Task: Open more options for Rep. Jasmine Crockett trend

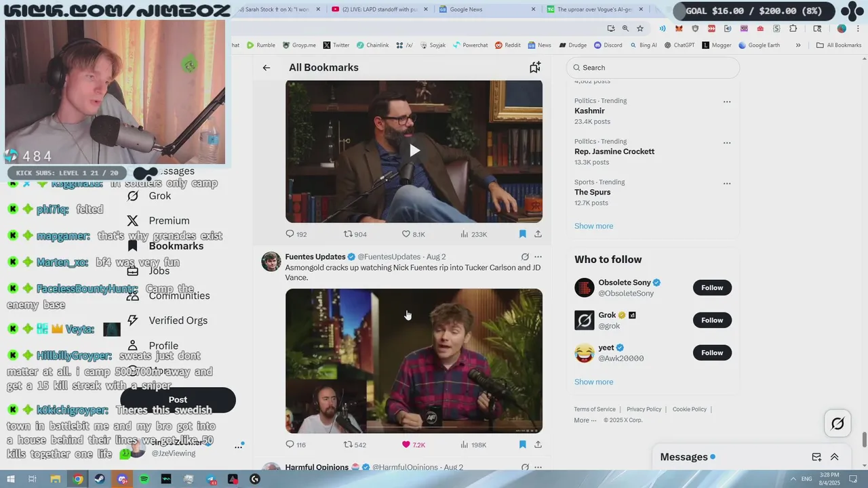Action: click(727, 142)
